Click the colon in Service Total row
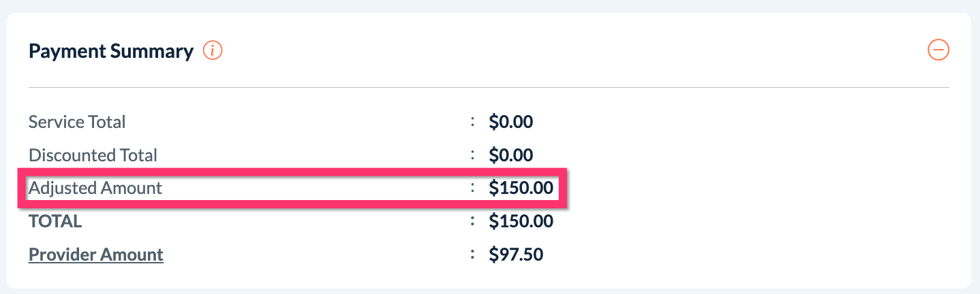 click(472, 122)
